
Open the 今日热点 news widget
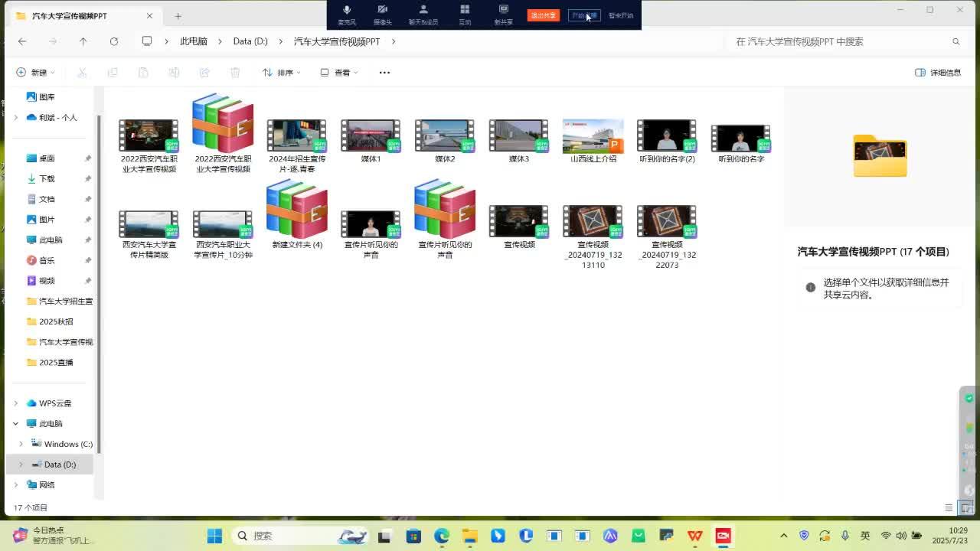(x=54, y=535)
